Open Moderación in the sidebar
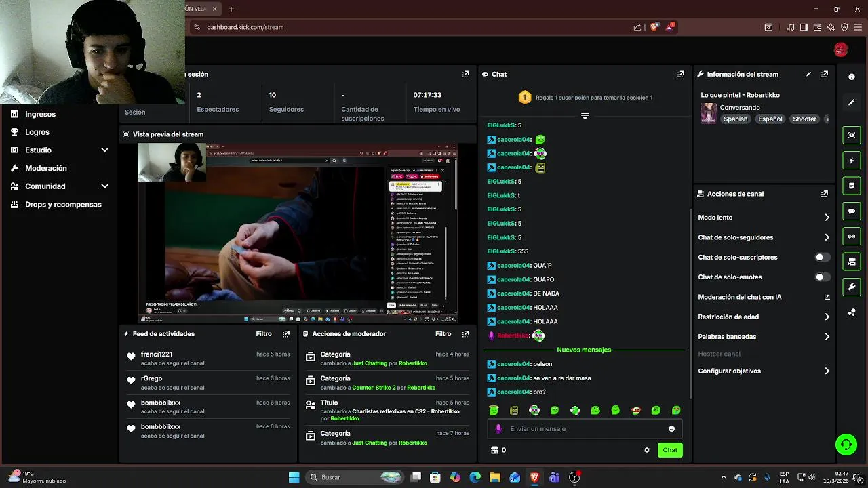 click(46, 168)
